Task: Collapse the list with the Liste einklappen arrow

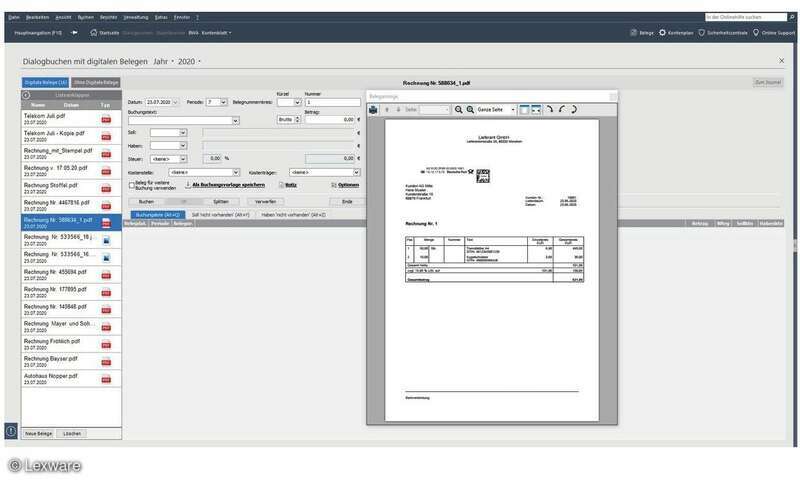Action: click(x=27, y=94)
